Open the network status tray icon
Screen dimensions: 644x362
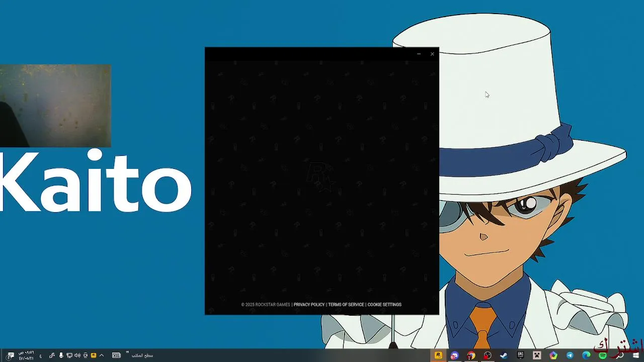tap(69, 355)
